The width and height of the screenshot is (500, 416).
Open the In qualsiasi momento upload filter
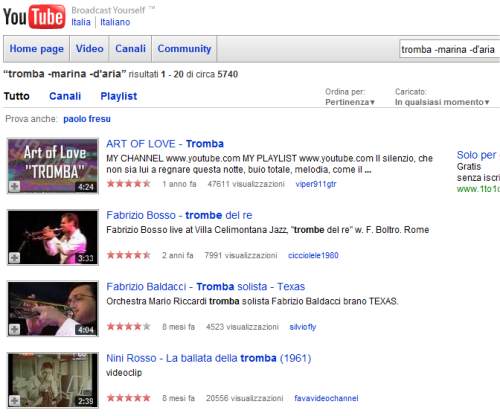[442, 102]
